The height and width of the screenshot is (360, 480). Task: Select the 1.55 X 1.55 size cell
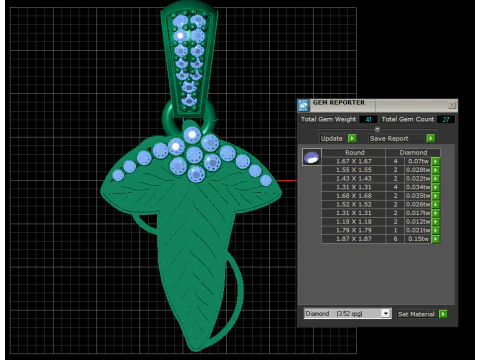(x=354, y=170)
